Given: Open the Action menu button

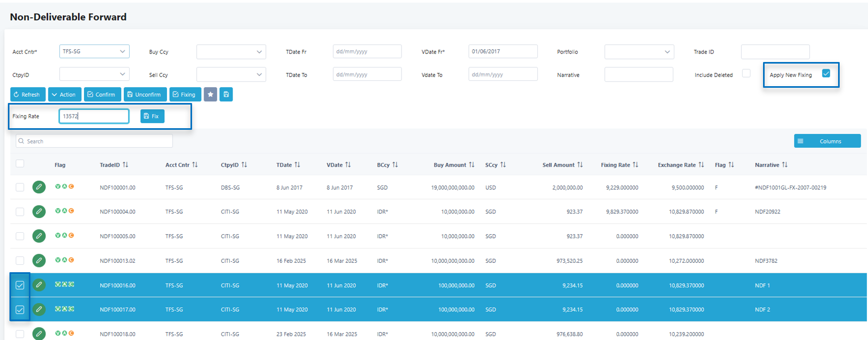Looking at the screenshot, I should pyautogui.click(x=65, y=95).
